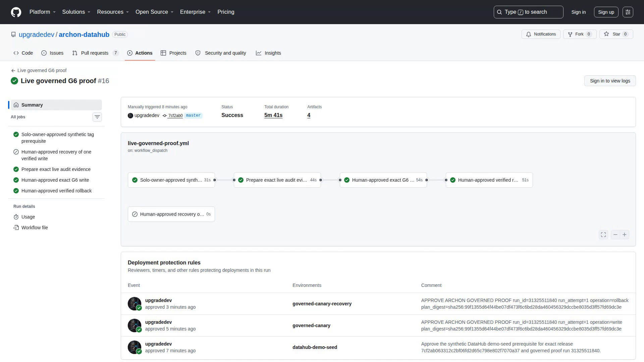Click the Public badge beside the repository name
Screen dimensions: 644x362
click(x=120, y=35)
